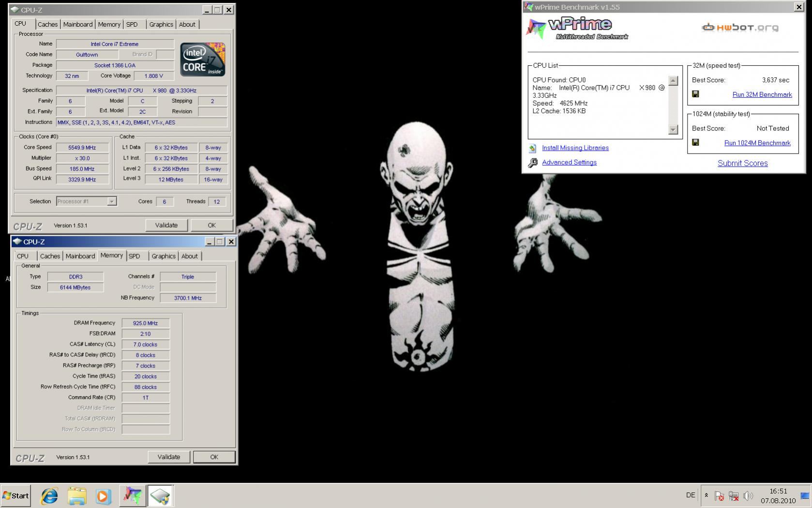The height and width of the screenshot is (508, 812).
Task: Switch to CPU-Z taskbar icon
Action: [160, 496]
